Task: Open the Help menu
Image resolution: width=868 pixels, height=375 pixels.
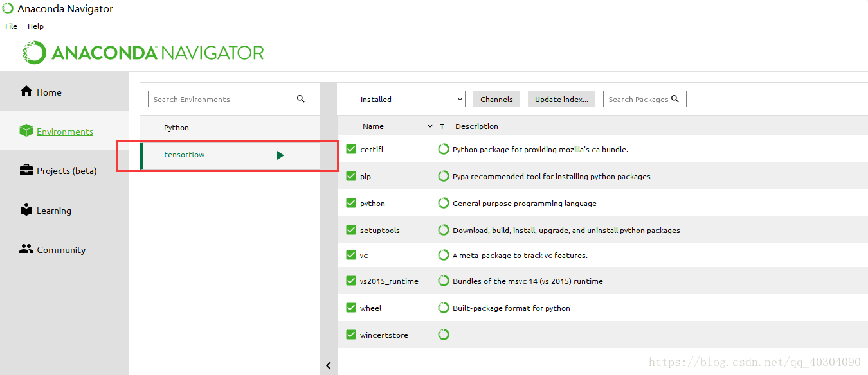Action: (35, 26)
